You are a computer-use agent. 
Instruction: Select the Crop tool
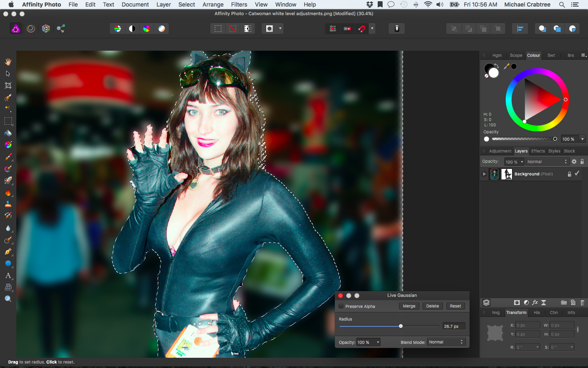[x=8, y=85]
